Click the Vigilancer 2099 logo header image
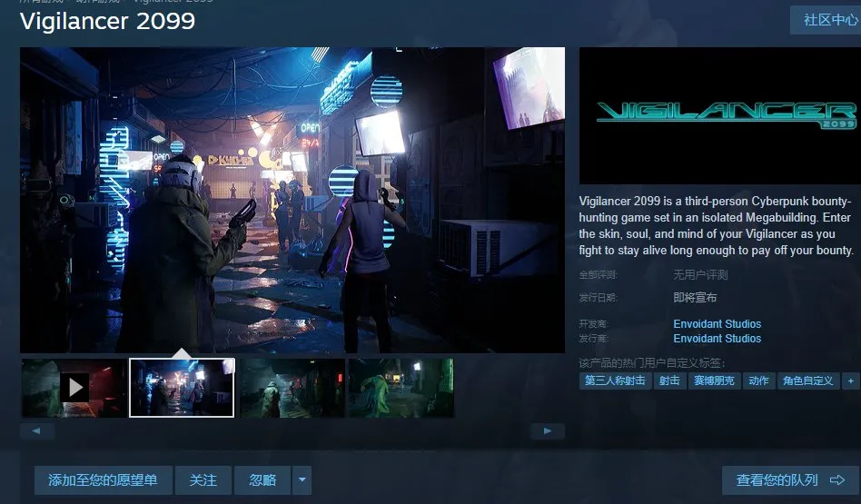Image resolution: width=861 pixels, height=504 pixels. [x=720, y=116]
